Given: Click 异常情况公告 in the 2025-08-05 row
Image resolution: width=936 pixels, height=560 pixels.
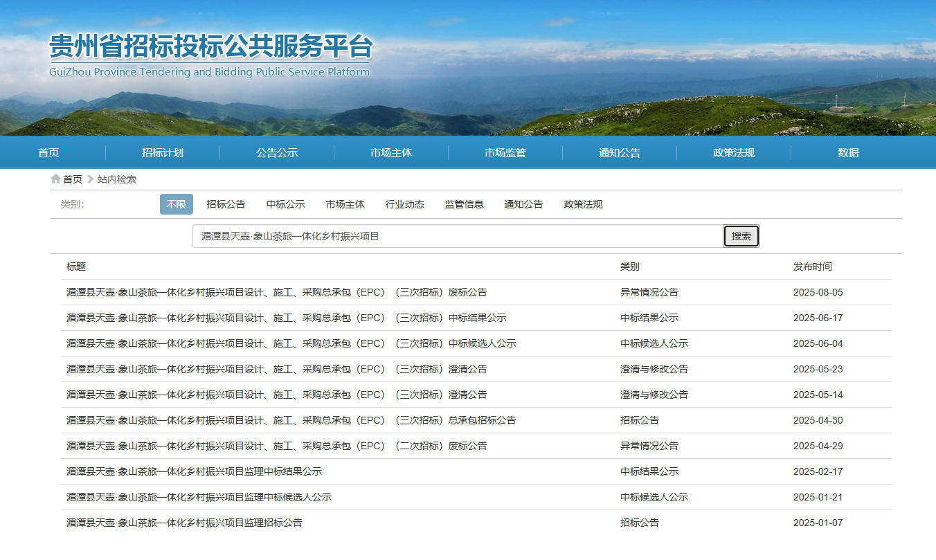Looking at the screenshot, I should 649,292.
